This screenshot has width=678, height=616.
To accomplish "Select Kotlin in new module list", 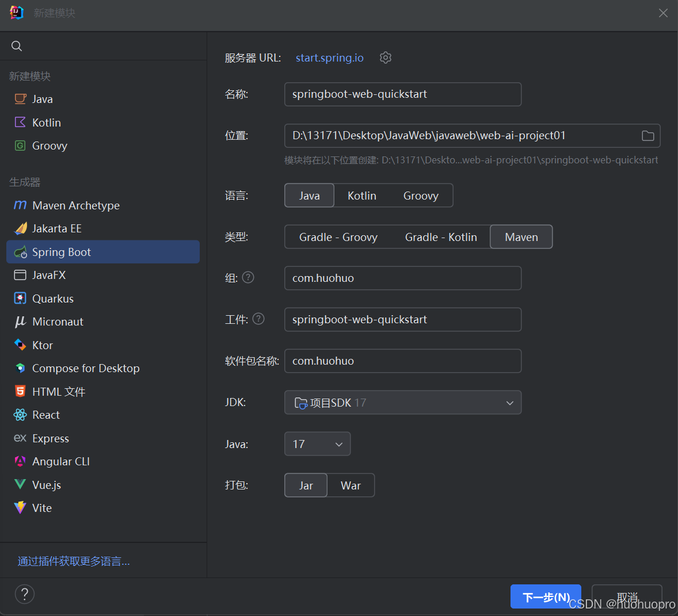I will point(103,123).
